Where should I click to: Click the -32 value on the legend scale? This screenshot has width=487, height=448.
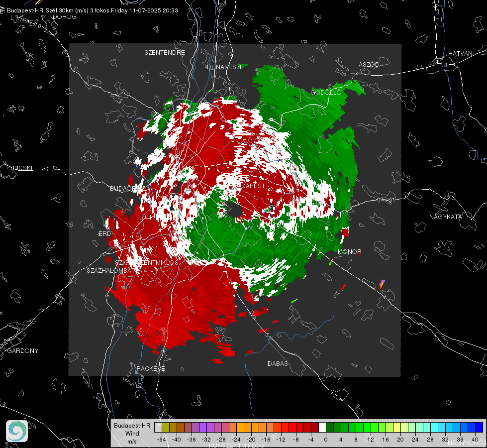206,440
